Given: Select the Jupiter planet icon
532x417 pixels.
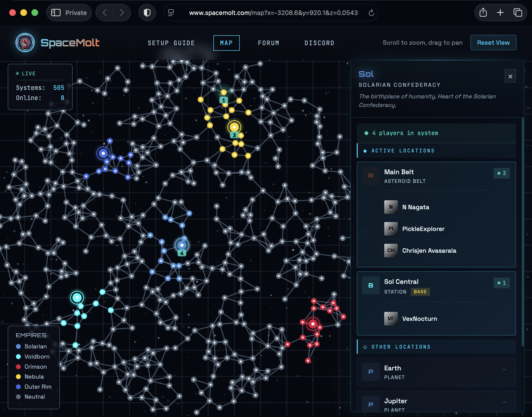Looking at the screenshot, I should coord(370,404).
